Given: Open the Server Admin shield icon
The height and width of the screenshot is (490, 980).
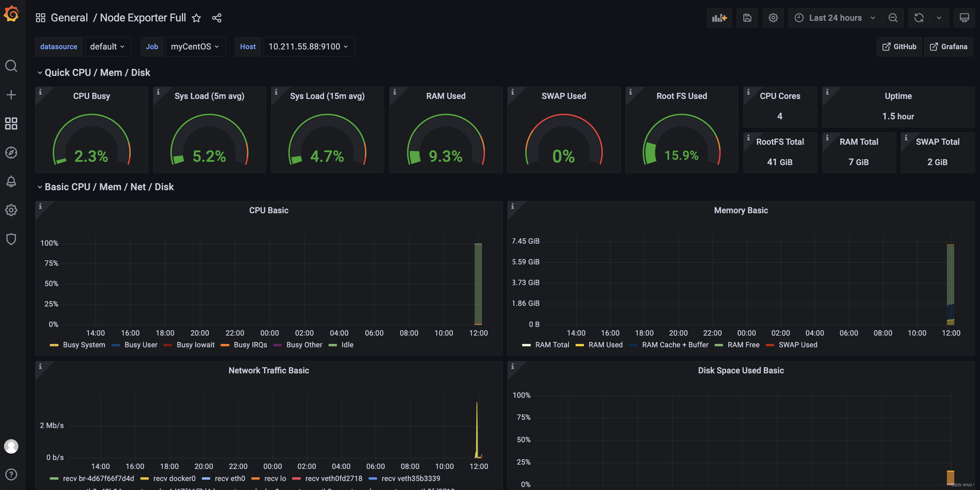Looking at the screenshot, I should [11, 239].
